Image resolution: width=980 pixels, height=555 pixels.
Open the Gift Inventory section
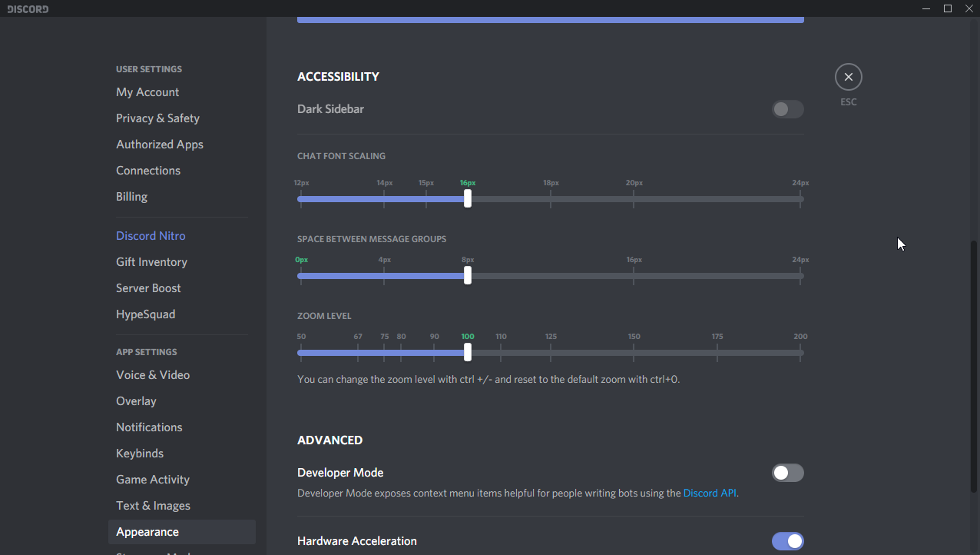pos(151,262)
